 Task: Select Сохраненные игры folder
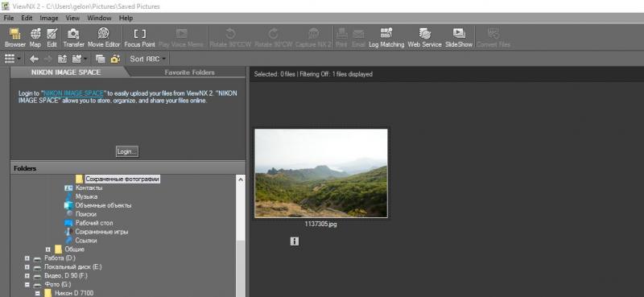point(101,232)
